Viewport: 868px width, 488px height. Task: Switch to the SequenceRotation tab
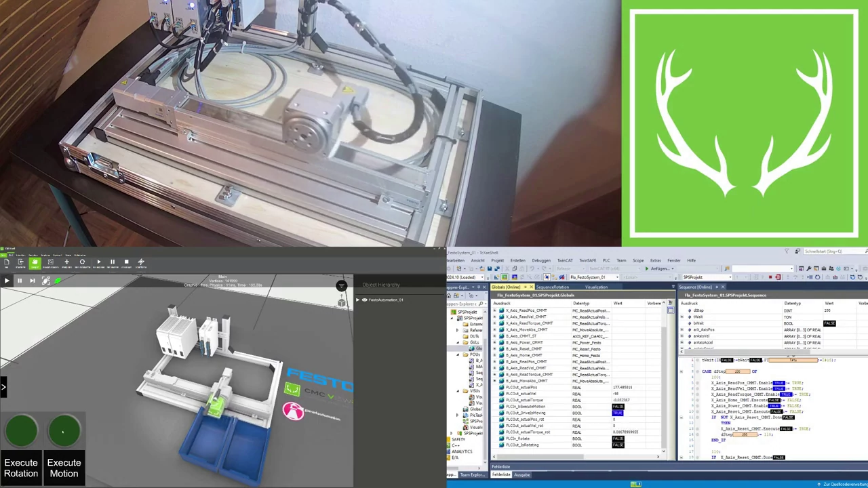[x=552, y=287]
